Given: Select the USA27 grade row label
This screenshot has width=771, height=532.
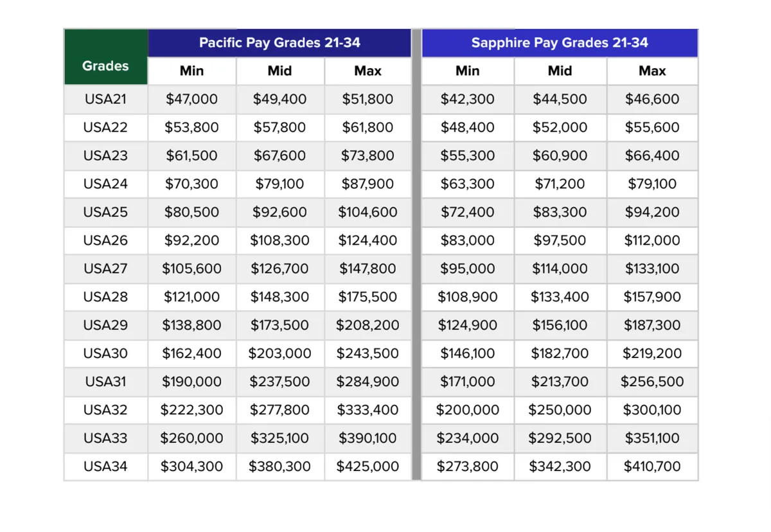Looking at the screenshot, I should 105,269.
